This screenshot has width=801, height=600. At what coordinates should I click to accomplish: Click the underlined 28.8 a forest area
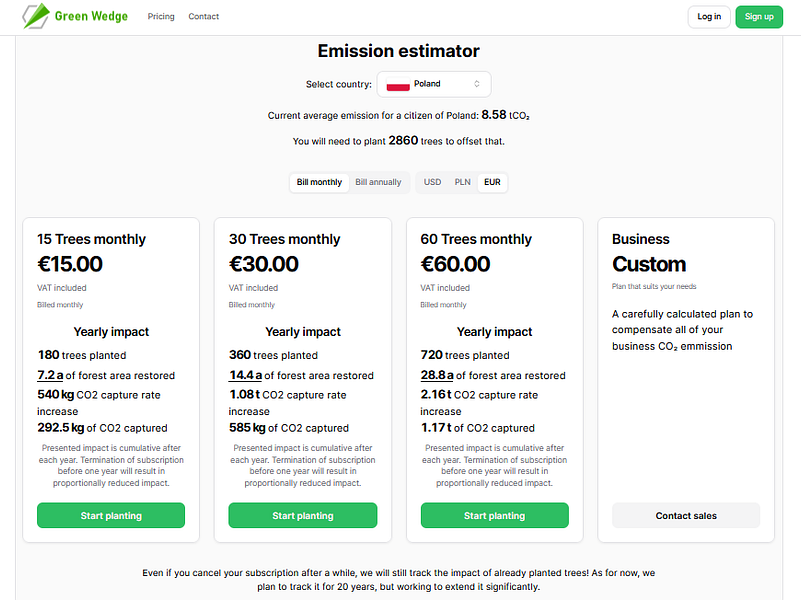[437, 376]
